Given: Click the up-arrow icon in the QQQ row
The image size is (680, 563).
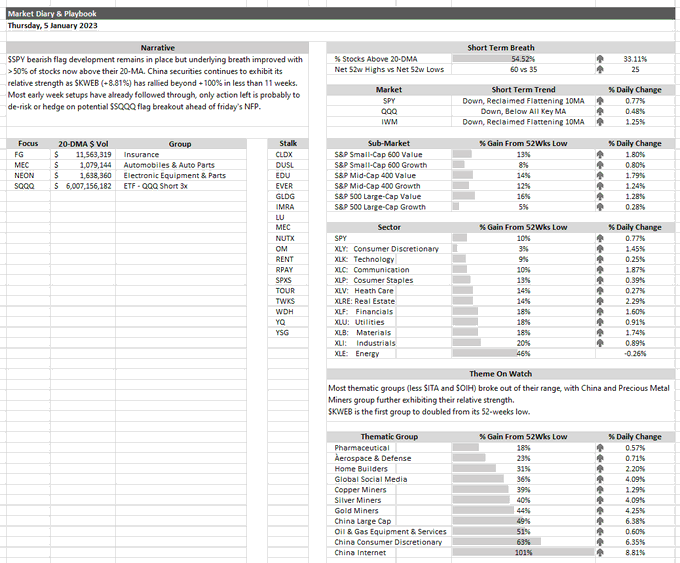Looking at the screenshot, I should 600,111.
